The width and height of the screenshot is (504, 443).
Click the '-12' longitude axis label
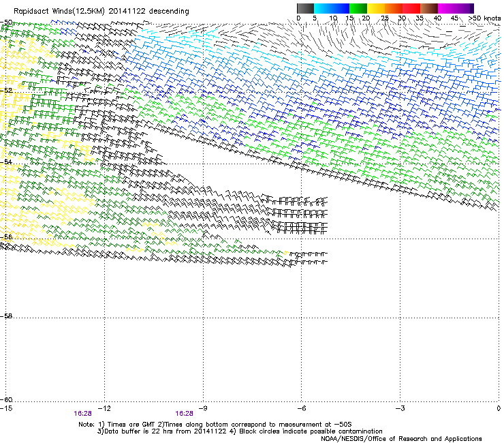tap(104, 408)
